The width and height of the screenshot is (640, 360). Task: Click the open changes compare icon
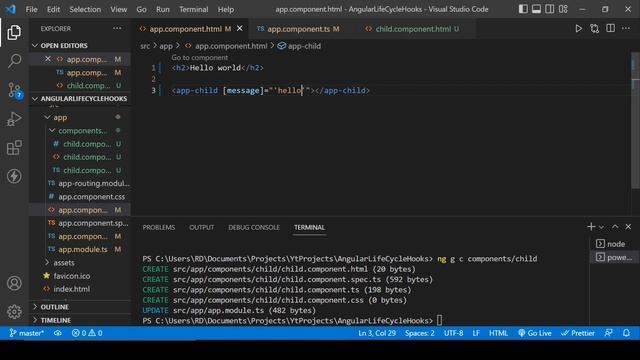[594, 29]
